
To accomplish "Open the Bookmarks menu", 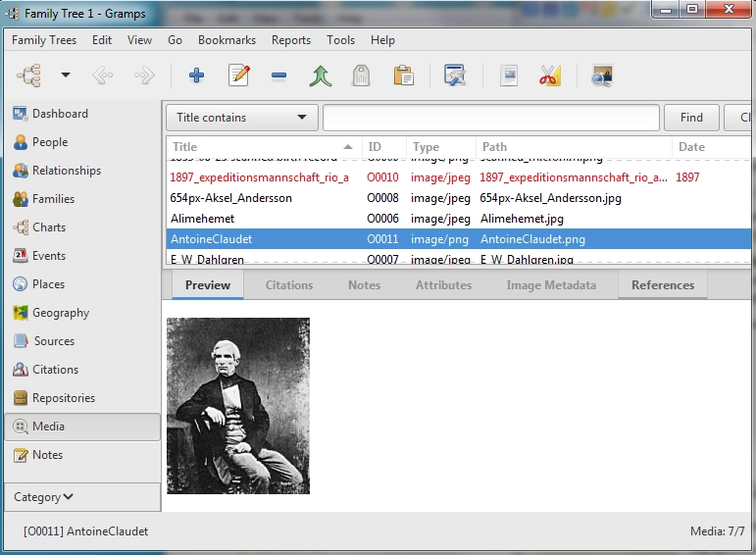I will coord(227,40).
